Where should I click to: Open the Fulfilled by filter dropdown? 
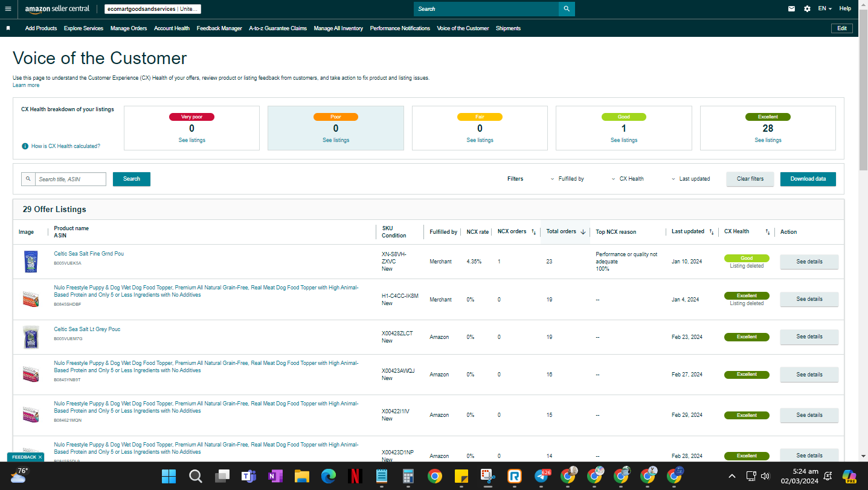tap(567, 179)
